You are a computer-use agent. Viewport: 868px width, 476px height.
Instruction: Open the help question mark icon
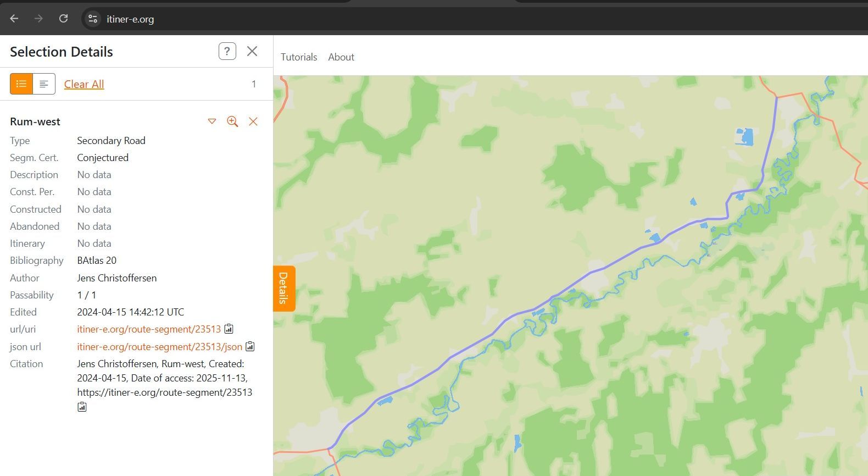pyautogui.click(x=227, y=51)
